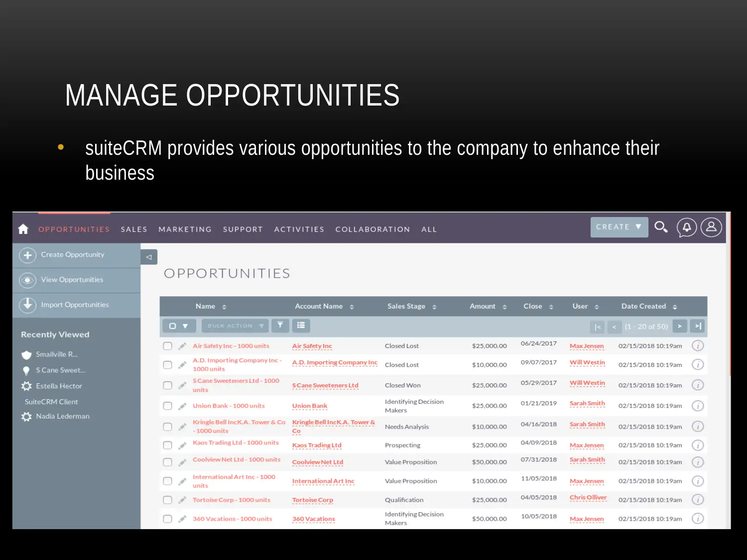Screen dimensions: 747x560
Task: Check the S Cane Sweeteners row checkbox
Action: [x=167, y=385]
